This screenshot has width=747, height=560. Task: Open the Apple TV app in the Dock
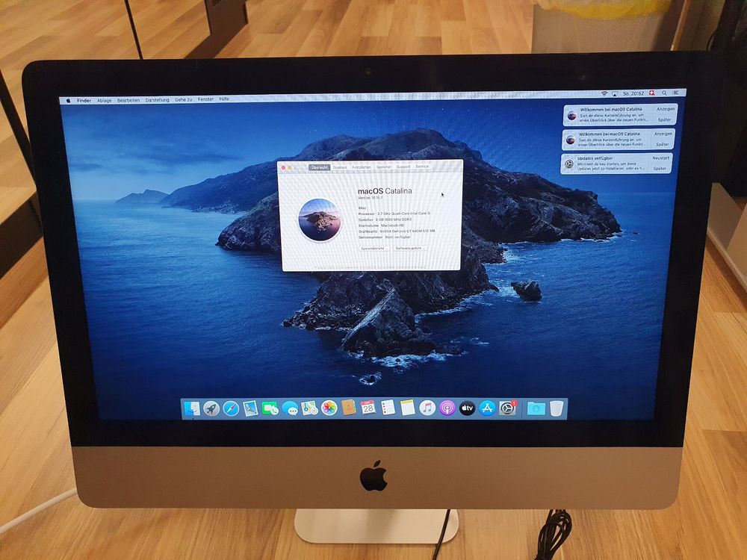click(x=467, y=408)
